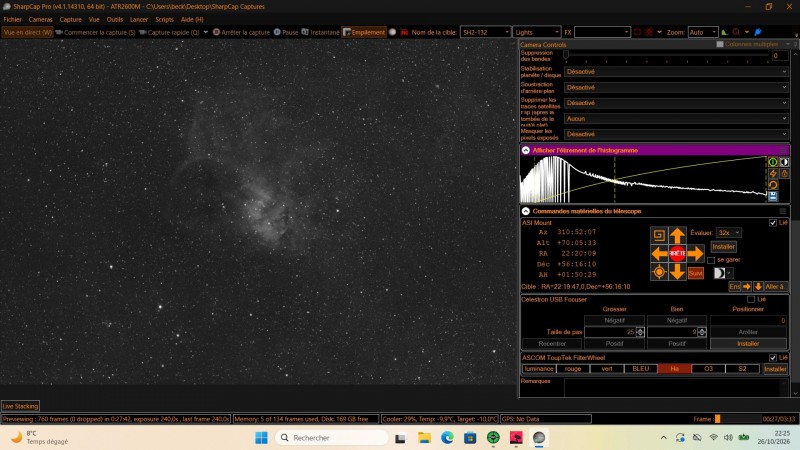Open the Stabilisation planète / disque dropdown
800x450 pixels.
tap(676, 72)
